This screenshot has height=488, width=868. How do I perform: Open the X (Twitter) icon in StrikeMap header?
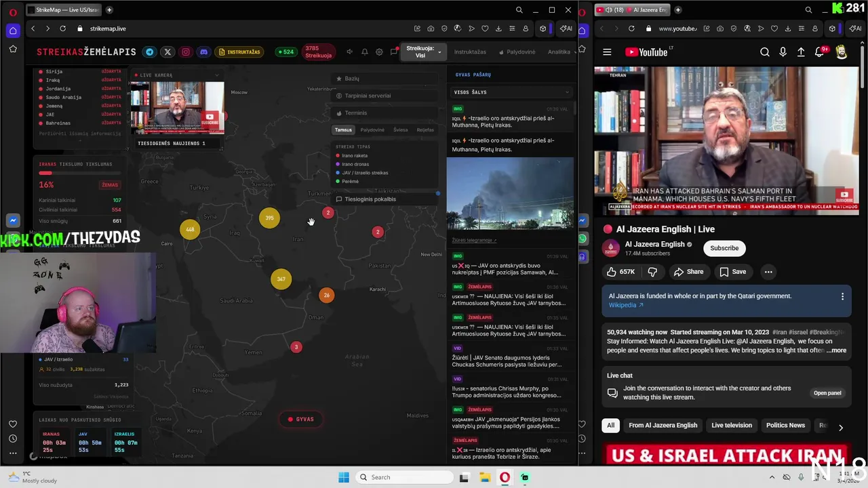pos(167,52)
